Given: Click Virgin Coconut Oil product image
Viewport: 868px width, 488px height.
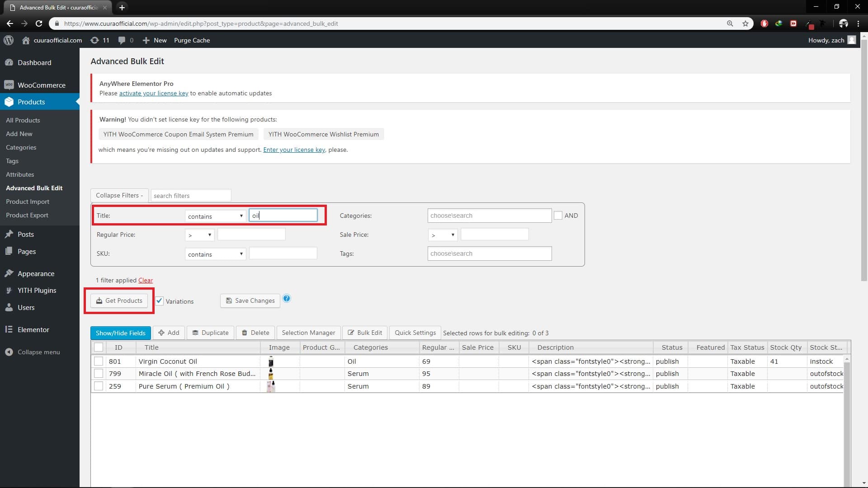Looking at the screenshot, I should pyautogui.click(x=271, y=361).
